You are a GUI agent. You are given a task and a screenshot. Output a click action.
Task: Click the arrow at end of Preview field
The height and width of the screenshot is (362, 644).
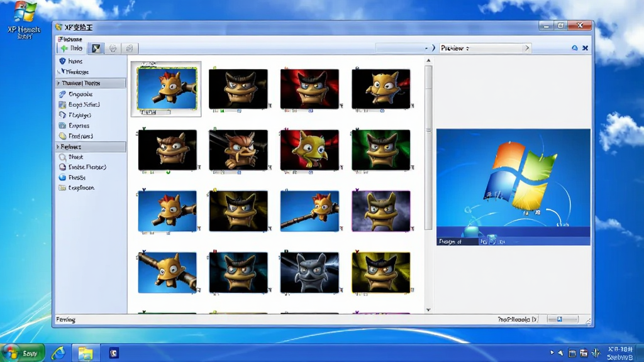[x=527, y=48]
